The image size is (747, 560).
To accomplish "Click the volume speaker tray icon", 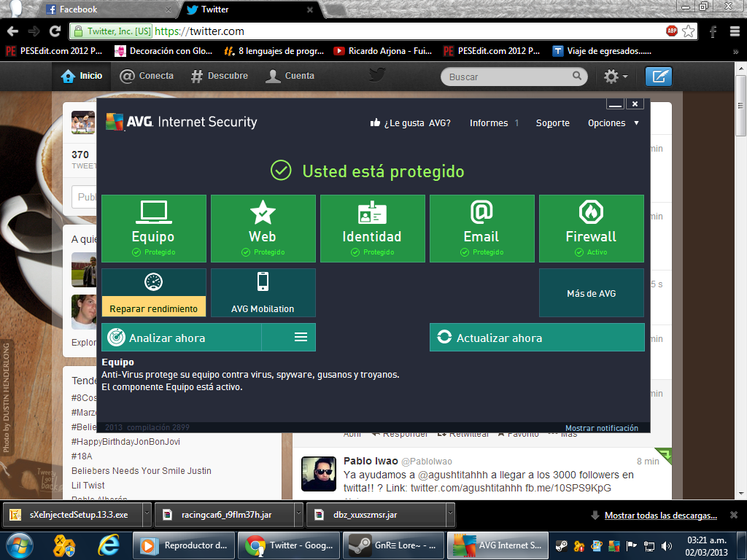I will click(x=667, y=545).
